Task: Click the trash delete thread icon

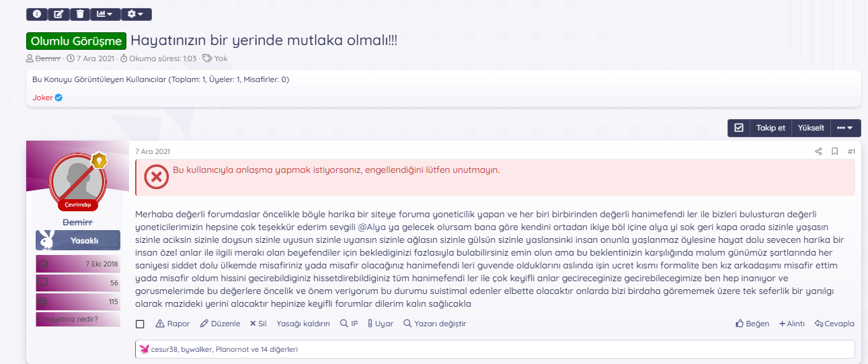Action: tap(80, 13)
